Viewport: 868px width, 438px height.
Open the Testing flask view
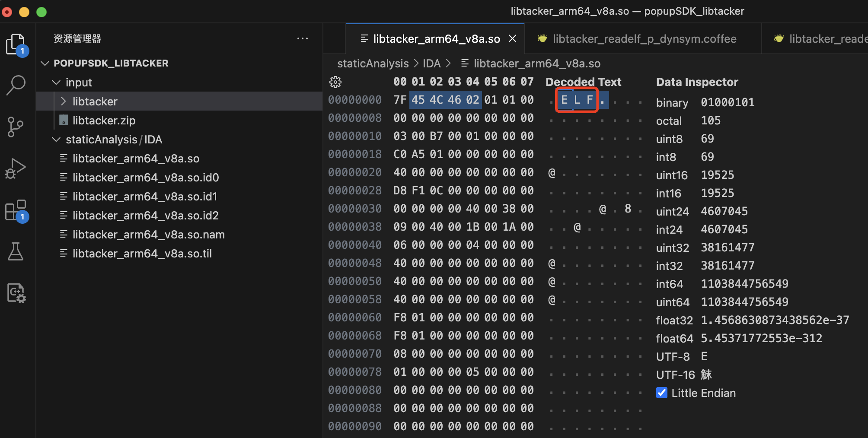(16, 251)
